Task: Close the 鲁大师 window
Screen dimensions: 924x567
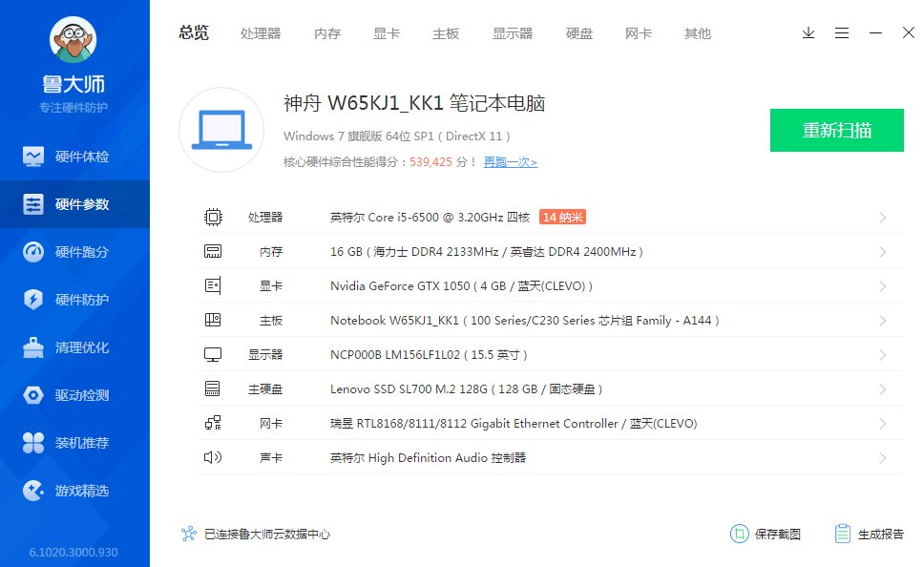Action: point(909,32)
